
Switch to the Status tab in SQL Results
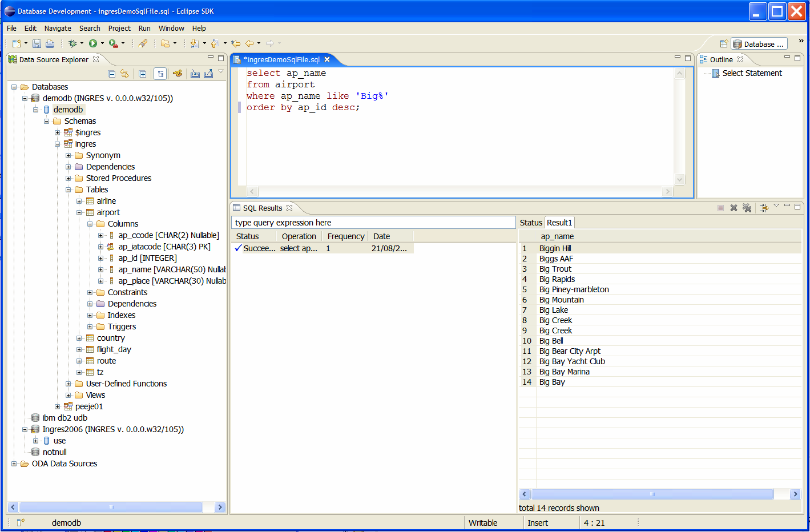coord(530,222)
